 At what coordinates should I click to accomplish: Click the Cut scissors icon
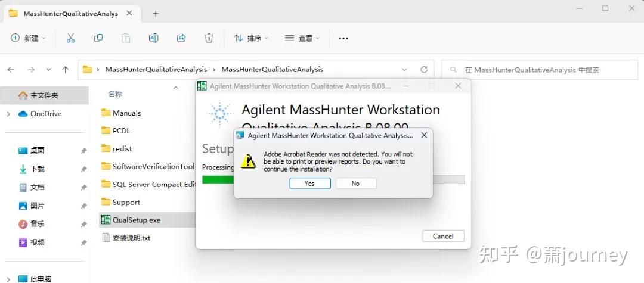(70, 38)
